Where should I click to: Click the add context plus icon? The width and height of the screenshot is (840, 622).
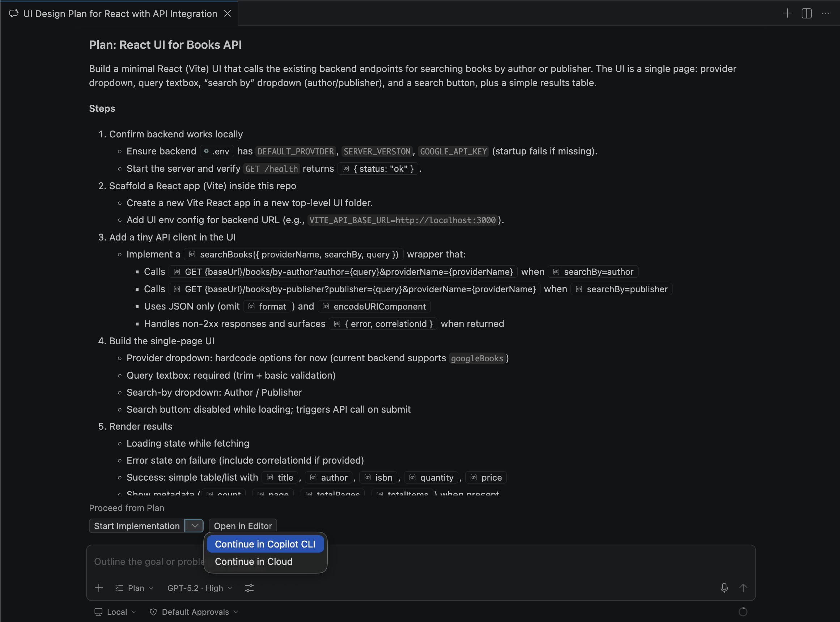(99, 588)
